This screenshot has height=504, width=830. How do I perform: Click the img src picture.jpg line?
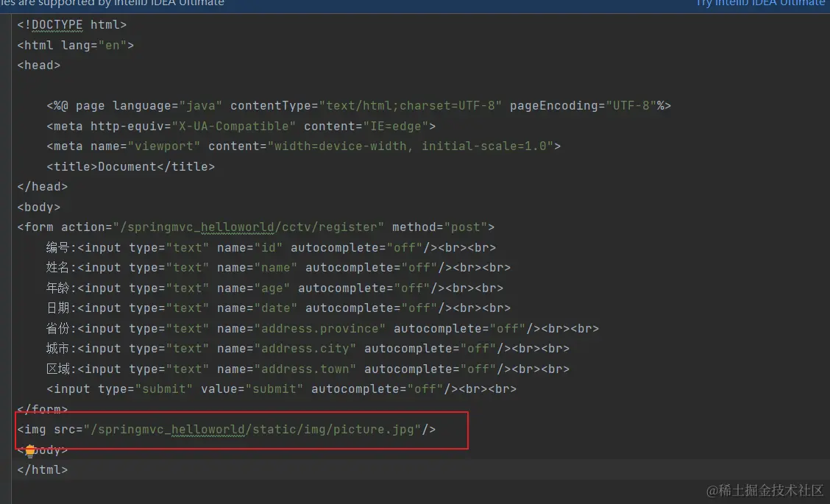click(x=227, y=430)
